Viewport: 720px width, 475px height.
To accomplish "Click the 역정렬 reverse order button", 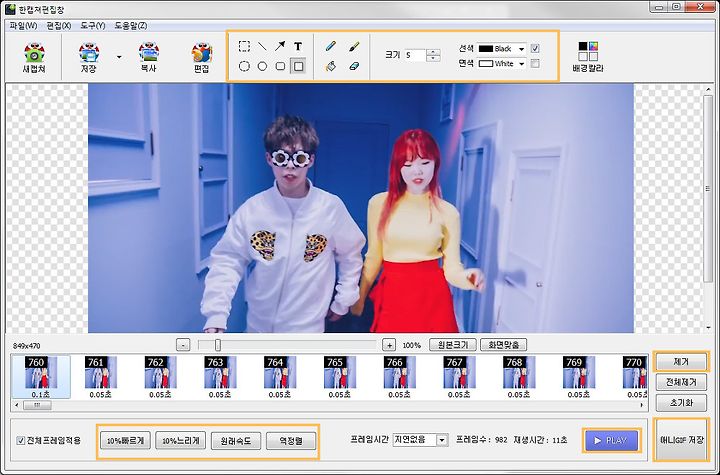I will [x=291, y=441].
